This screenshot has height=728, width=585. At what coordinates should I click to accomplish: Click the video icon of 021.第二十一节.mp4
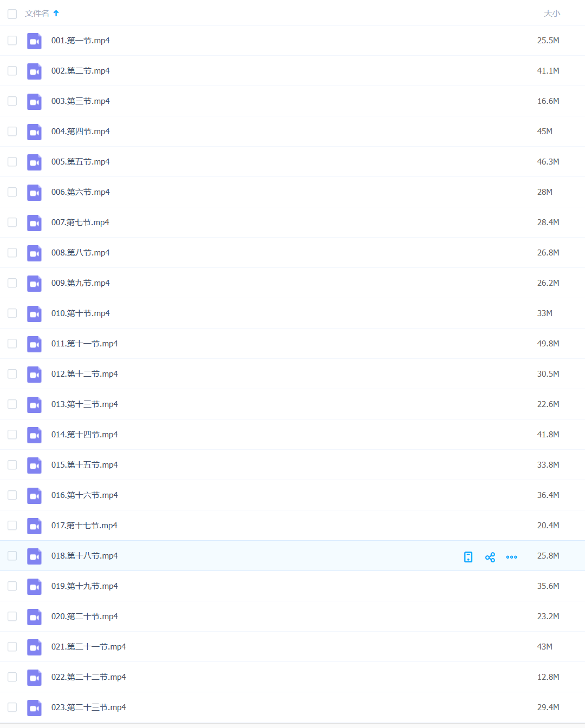click(x=34, y=647)
